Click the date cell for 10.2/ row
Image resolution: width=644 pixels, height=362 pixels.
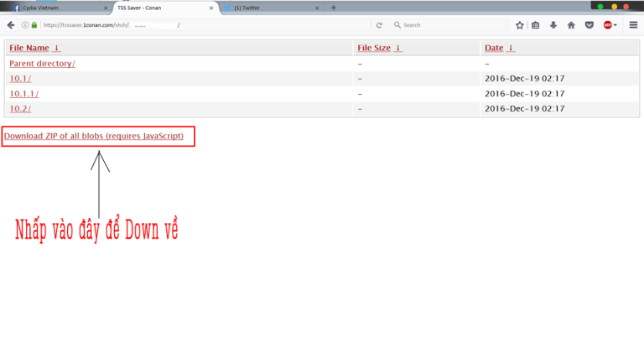[x=524, y=109]
